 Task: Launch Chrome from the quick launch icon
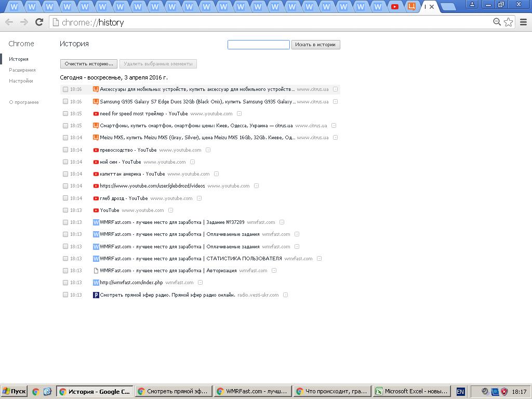pyautogui.click(x=36, y=392)
